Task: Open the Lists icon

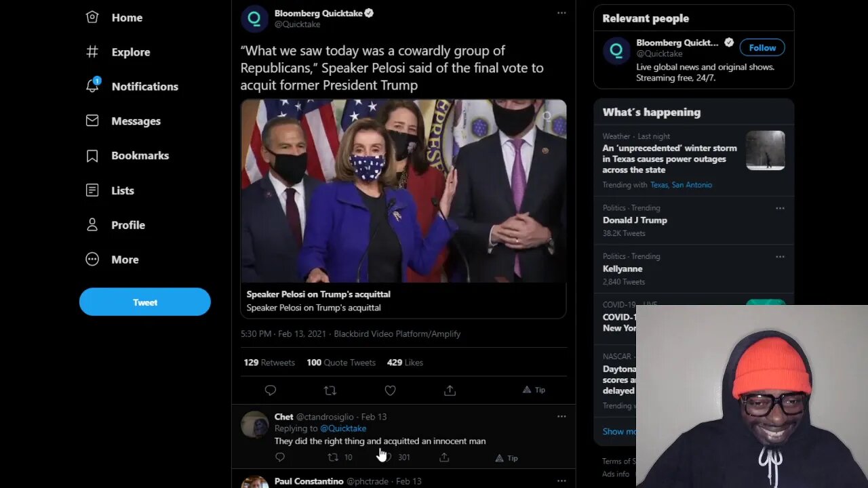Action: point(92,190)
